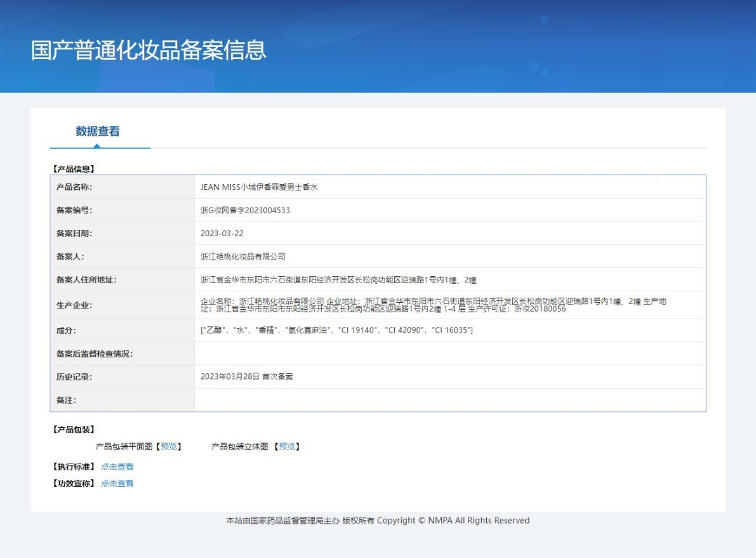Switch to the 数据查看 tab
The image size is (756, 558).
pos(98,131)
